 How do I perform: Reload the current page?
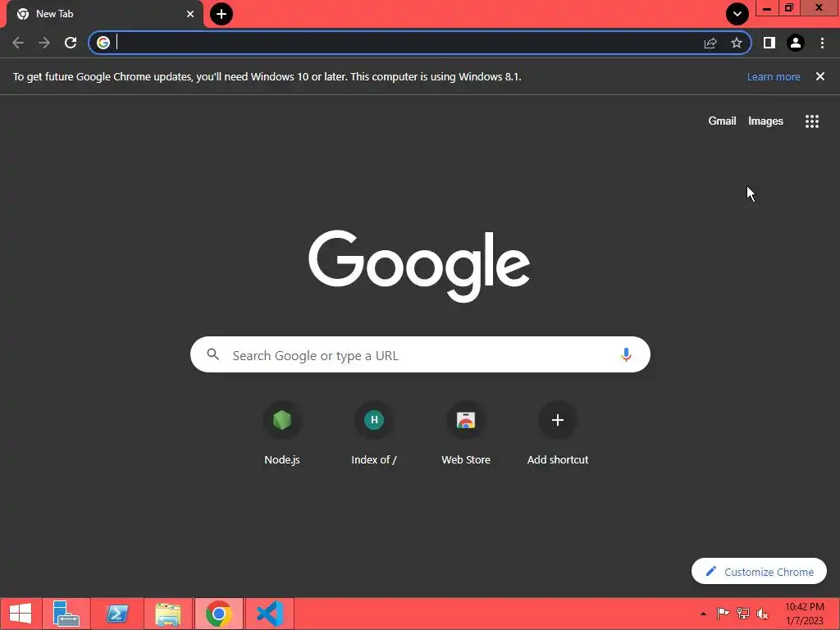pyautogui.click(x=71, y=43)
